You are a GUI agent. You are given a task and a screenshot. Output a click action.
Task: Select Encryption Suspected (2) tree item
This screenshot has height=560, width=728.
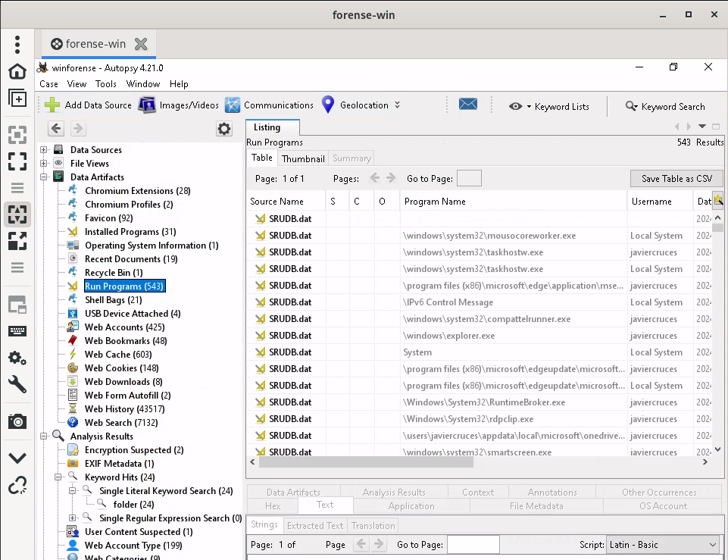[x=134, y=450]
